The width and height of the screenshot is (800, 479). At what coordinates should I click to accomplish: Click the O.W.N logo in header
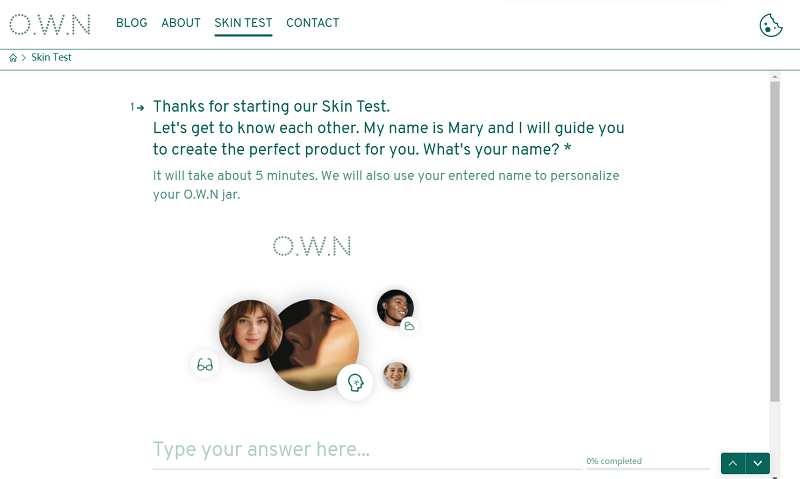click(x=50, y=24)
